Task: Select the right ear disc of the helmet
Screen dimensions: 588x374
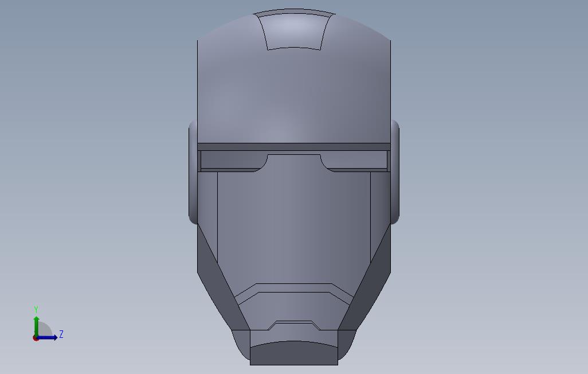Action: point(395,172)
